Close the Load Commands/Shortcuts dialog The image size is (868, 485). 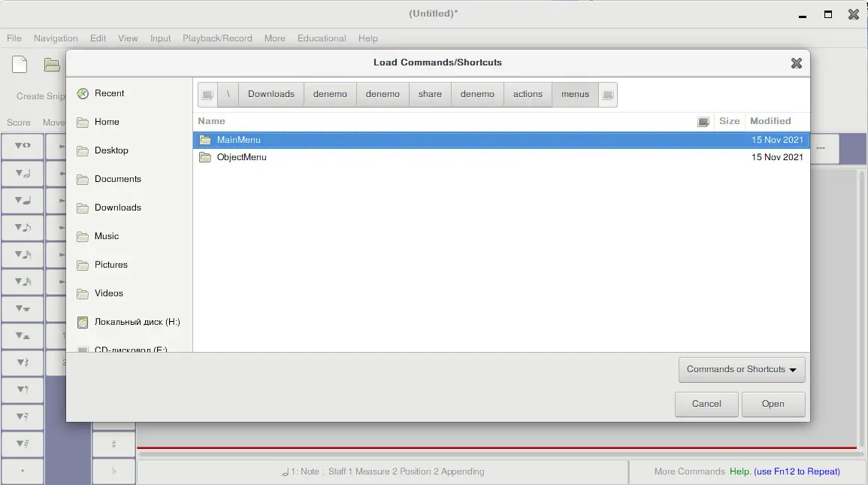point(797,63)
